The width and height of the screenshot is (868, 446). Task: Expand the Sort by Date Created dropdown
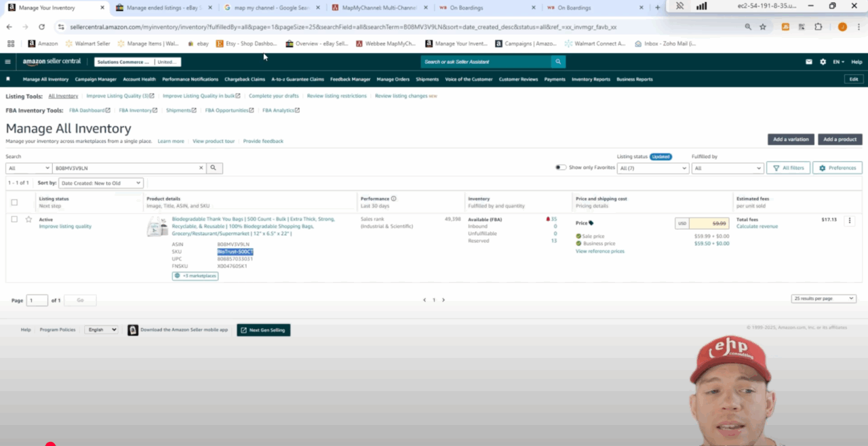[x=100, y=183]
